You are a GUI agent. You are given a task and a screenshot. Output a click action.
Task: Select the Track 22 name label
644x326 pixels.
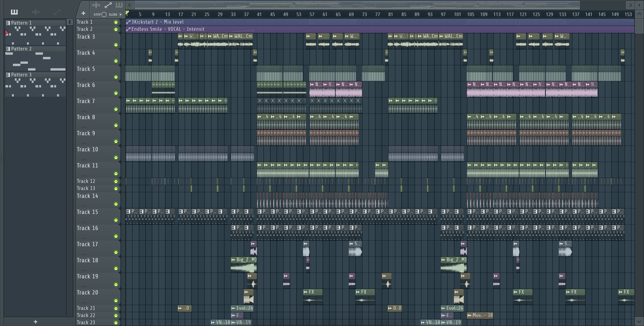pyautogui.click(x=86, y=315)
